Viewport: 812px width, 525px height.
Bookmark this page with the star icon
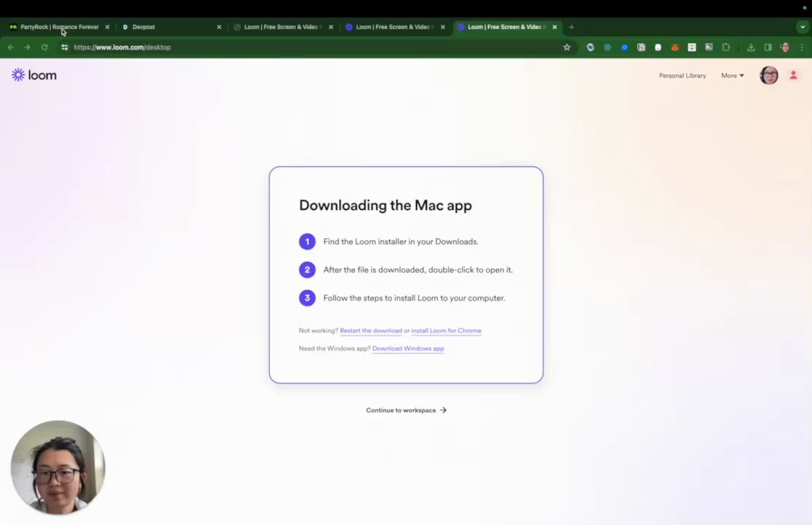(567, 47)
